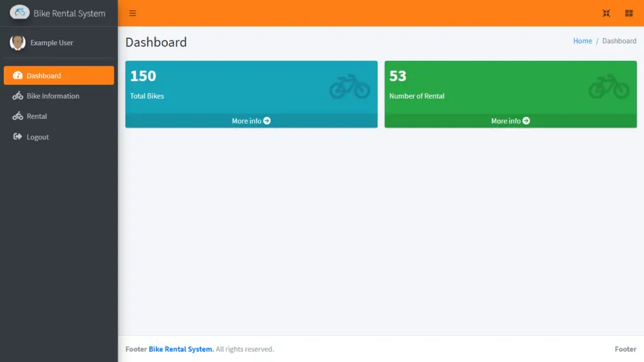Open the Rental section from the sidebar
The height and width of the screenshot is (362, 644).
point(38,116)
